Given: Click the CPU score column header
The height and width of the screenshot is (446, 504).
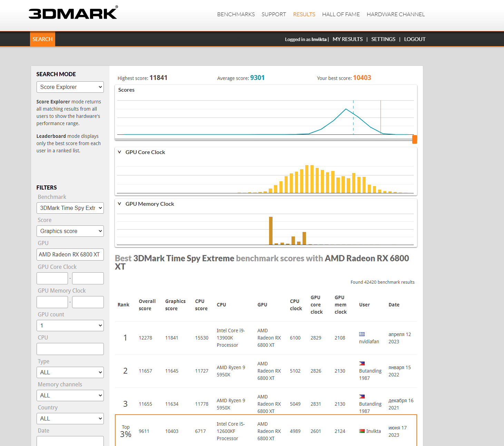Looking at the screenshot, I should tap(201, 305).
